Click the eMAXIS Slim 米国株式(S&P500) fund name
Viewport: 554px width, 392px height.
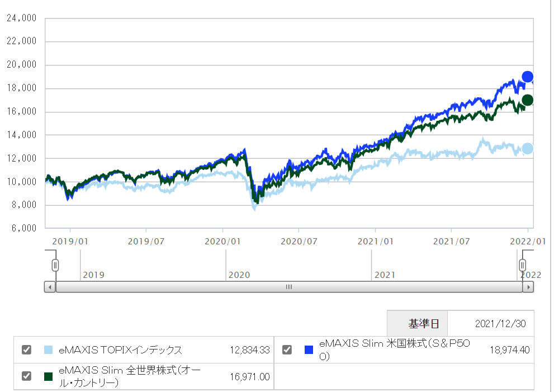click(395, 350)
